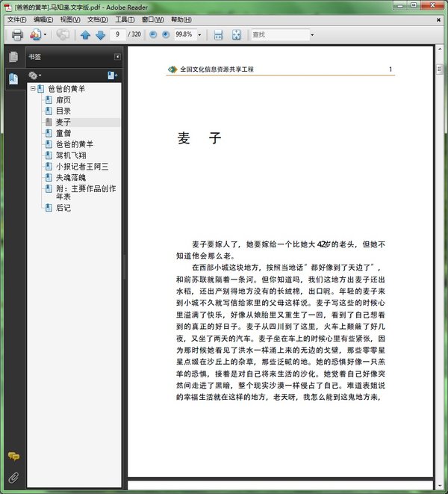Click the Print icon in toolbar
Viewport: 448px width, 494px height.
17,34
